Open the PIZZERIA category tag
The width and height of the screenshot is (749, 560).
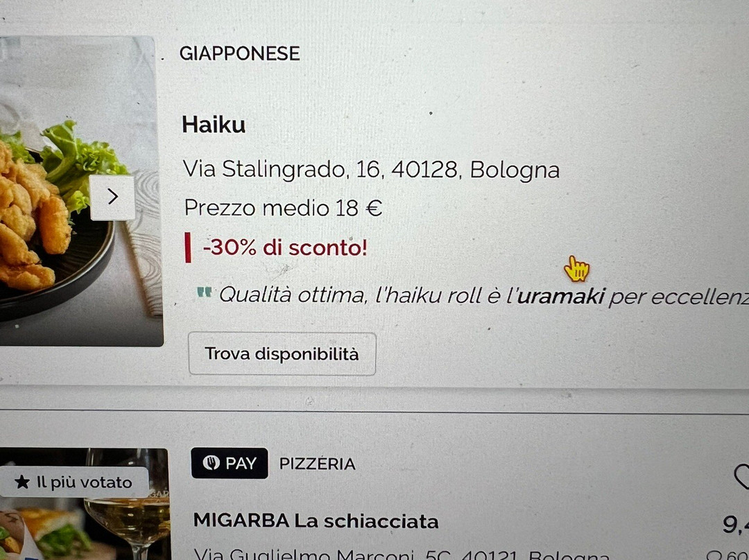317,464
